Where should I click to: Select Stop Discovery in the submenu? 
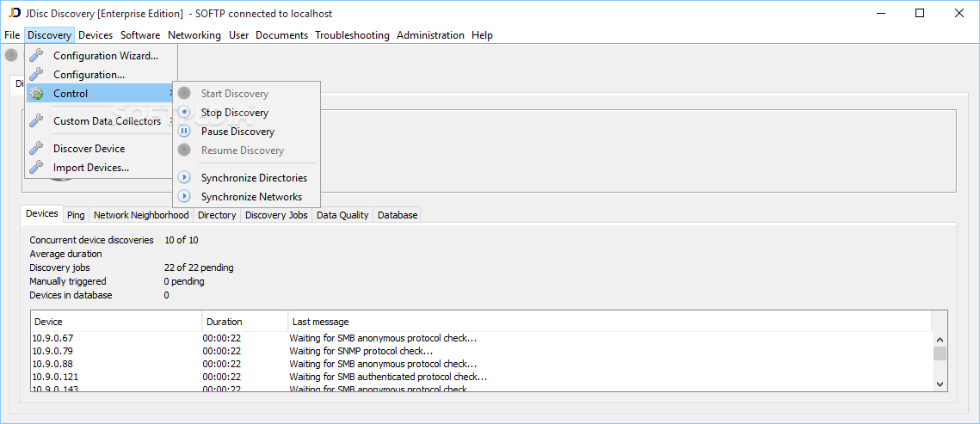tap(246, 113)
